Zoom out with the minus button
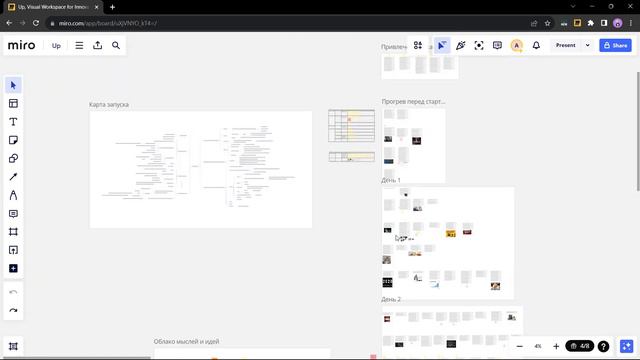Screen dimensions: 640x360 [x=520, y=346]
